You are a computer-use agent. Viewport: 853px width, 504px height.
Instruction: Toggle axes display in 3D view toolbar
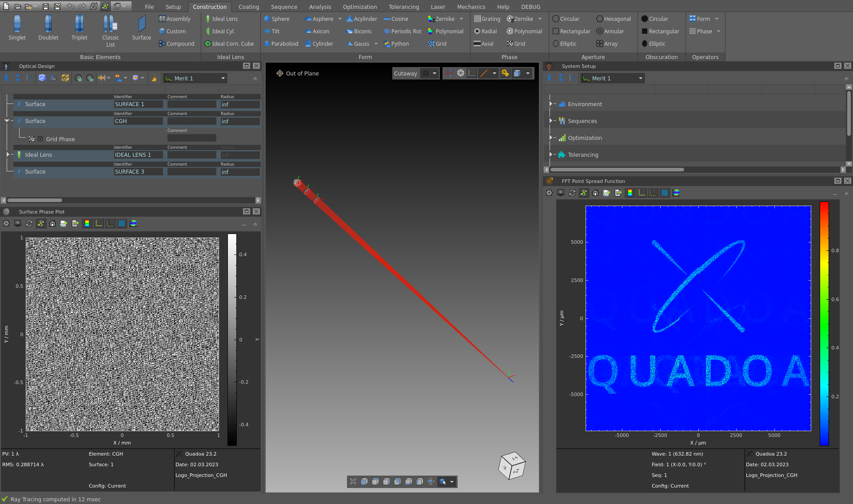(472, 73)
